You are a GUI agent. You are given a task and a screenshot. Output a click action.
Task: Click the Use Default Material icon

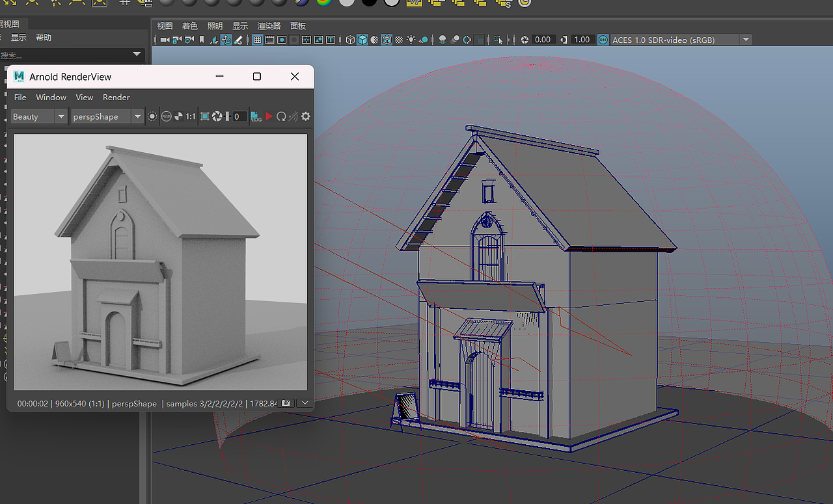point(375,40)
